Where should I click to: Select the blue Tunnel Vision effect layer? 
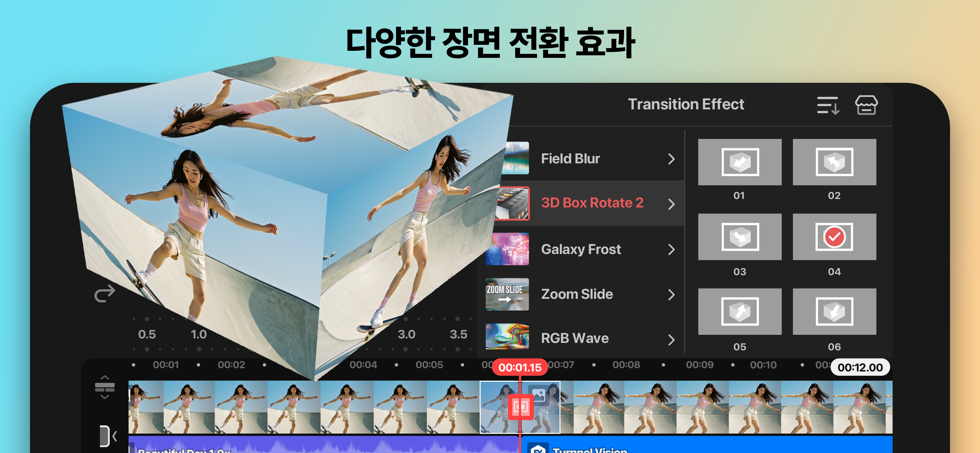[707, 445]
